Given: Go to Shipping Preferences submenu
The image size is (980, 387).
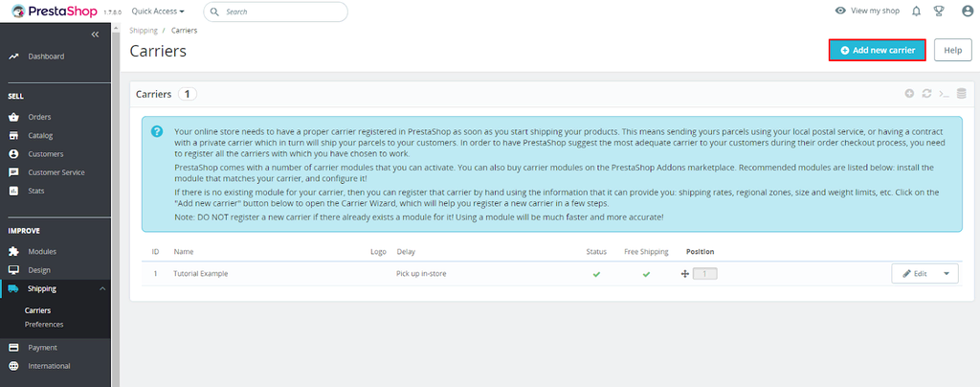Looking at the screenshot, I should point(44,324).
